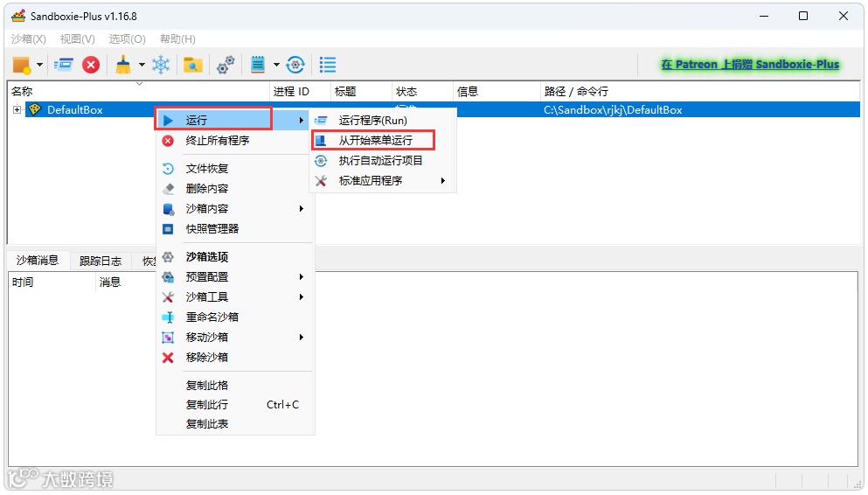Open the dropdown arrow next to broom icon

coord(142,65)
